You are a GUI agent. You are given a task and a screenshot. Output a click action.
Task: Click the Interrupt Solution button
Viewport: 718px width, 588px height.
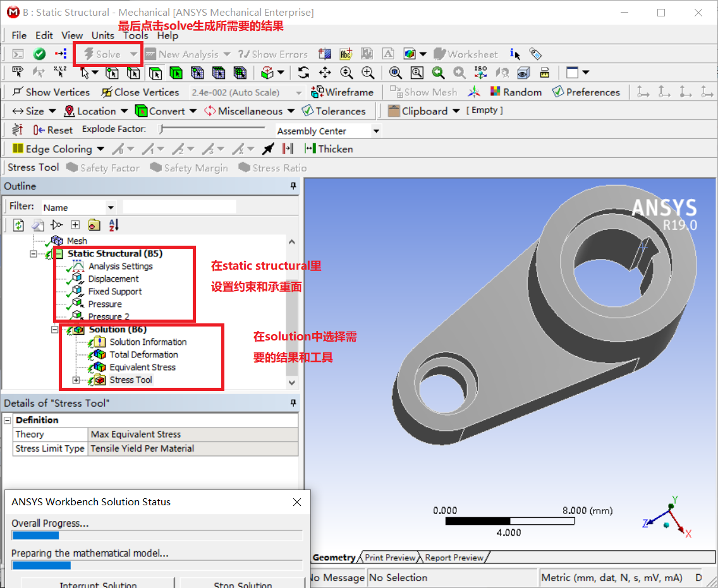tap(98, 583)
